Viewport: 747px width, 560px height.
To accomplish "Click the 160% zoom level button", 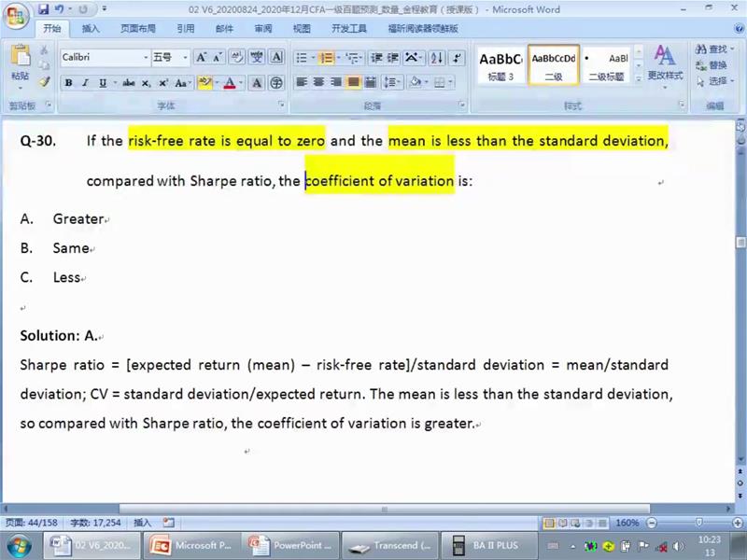I will [x=627, y=523].
